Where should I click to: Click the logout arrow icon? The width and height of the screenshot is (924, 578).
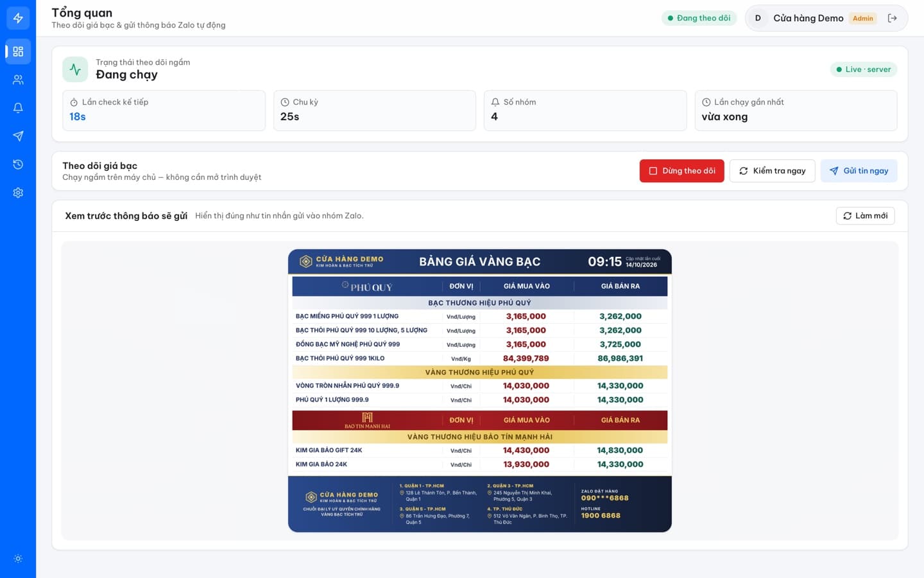892,18
